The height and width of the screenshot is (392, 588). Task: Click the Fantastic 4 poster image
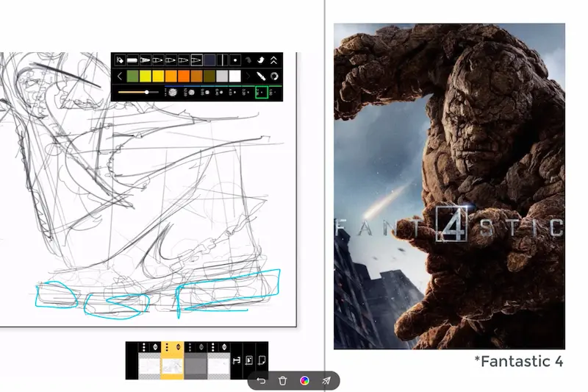449,186
